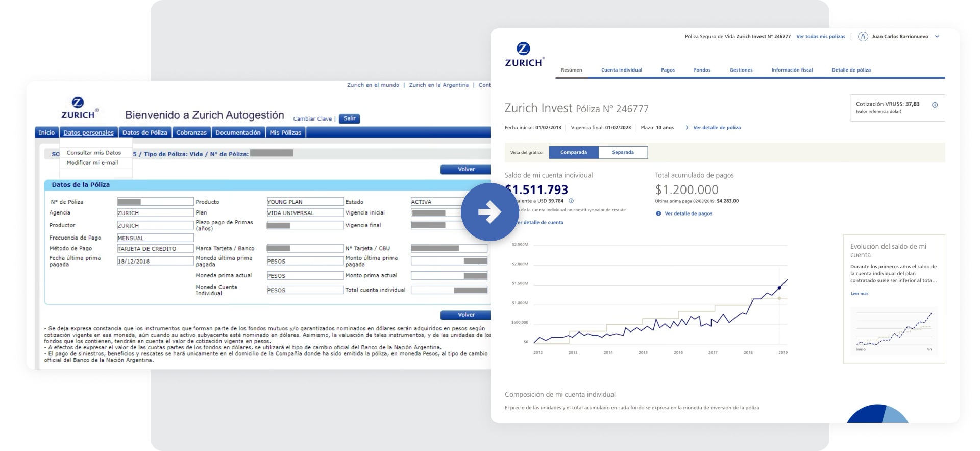This screenshot has width=980, height=451.
Task: Open the Zurich en el mundo link
Action: pyautogui.click(x=373, y=85)
